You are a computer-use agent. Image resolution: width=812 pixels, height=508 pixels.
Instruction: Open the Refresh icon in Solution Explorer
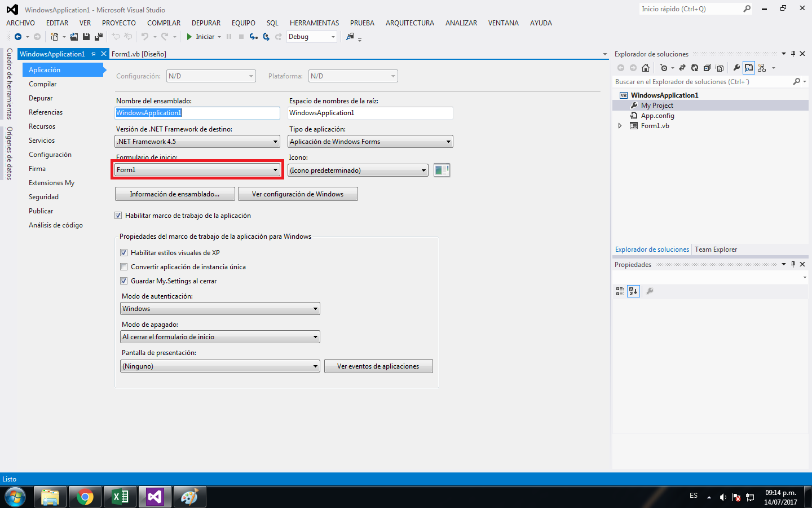click(695, 68)
